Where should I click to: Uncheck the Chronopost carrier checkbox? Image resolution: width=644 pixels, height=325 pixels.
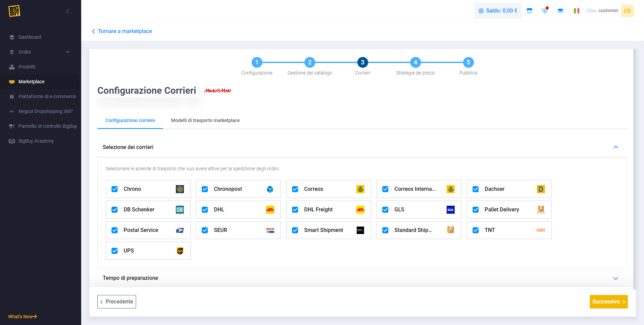(x=205, y=189)
